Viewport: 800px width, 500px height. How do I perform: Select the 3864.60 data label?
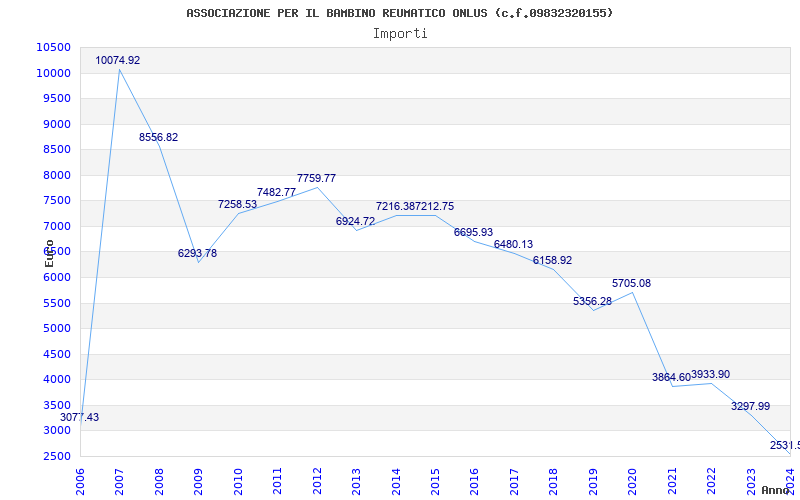point(671,378)
